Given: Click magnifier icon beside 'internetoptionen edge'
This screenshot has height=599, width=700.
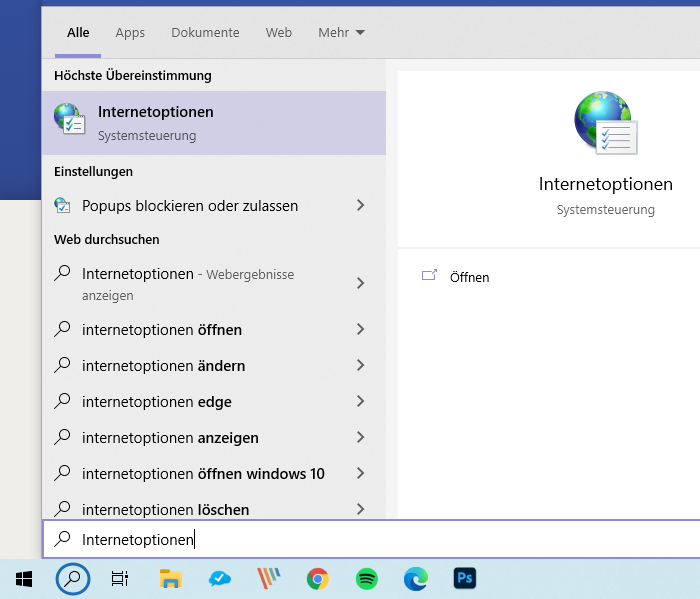Looking at the screenshot, I should pyautogui.click(x=62, y=401).
